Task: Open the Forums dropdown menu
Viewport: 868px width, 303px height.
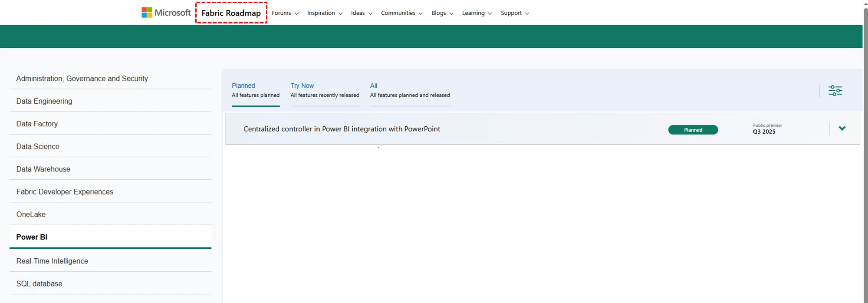Action: point(285,13)
